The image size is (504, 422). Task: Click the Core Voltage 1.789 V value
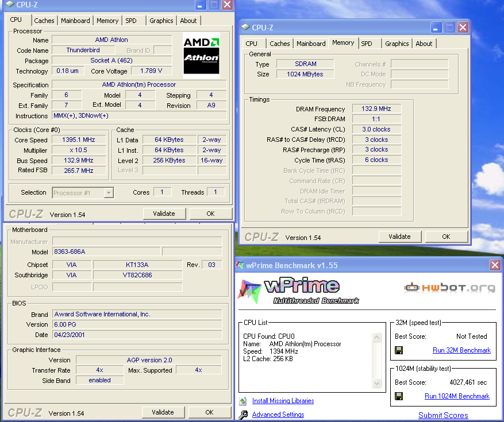(151, 71)
